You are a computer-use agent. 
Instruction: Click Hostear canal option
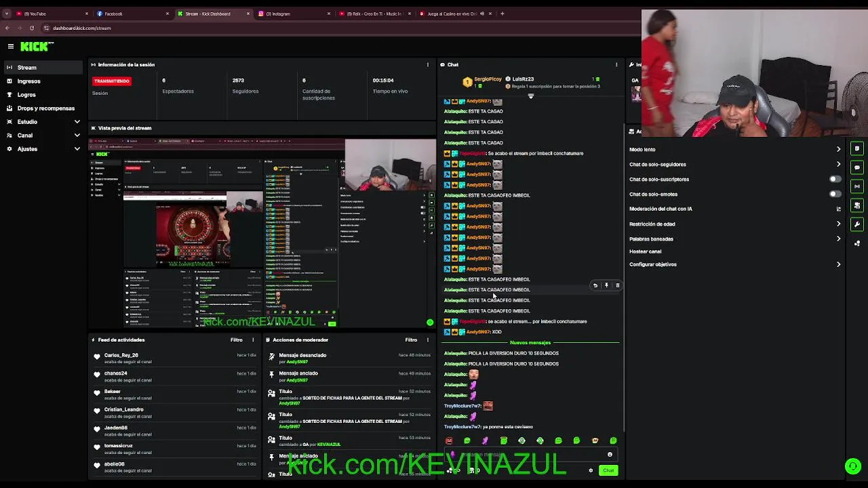pos(645,251)
